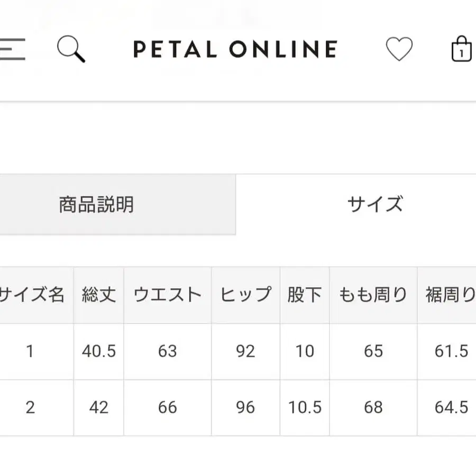Click the 総丈 column header

point(98,295)
